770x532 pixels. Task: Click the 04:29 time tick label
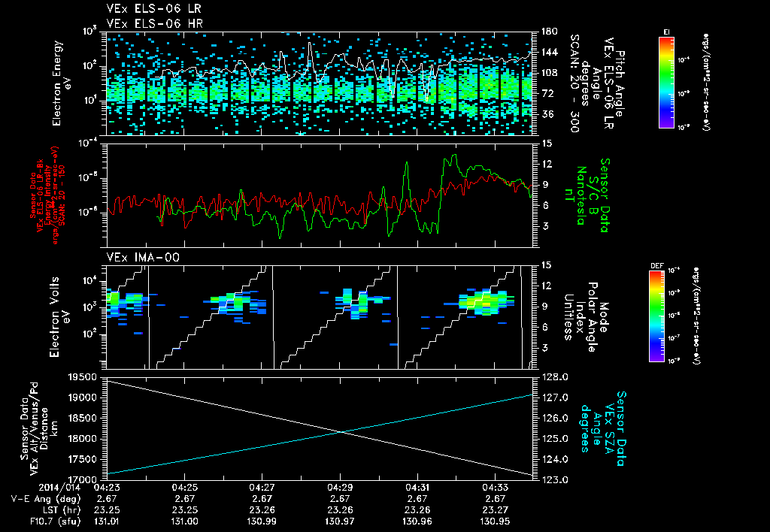pos(340,488)
